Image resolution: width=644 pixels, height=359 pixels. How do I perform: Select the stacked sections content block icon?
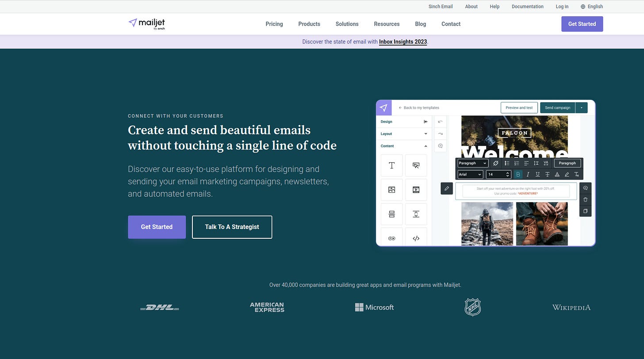coord(391,214)
